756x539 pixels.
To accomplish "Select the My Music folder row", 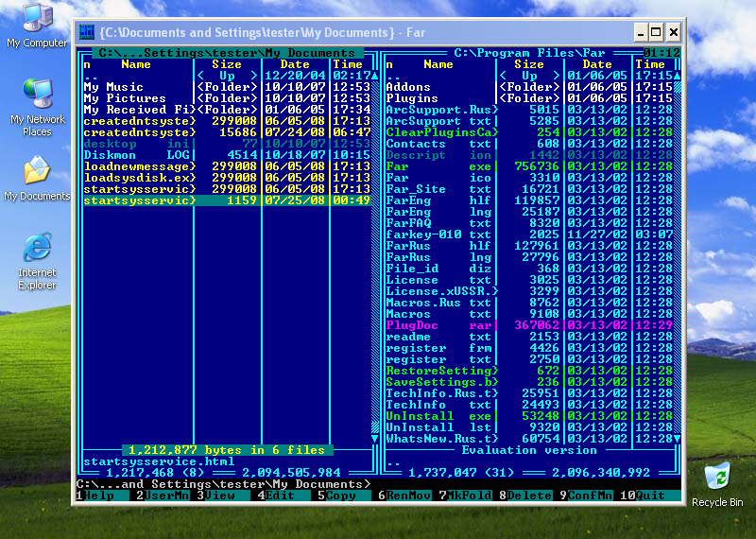I will 227,87.
